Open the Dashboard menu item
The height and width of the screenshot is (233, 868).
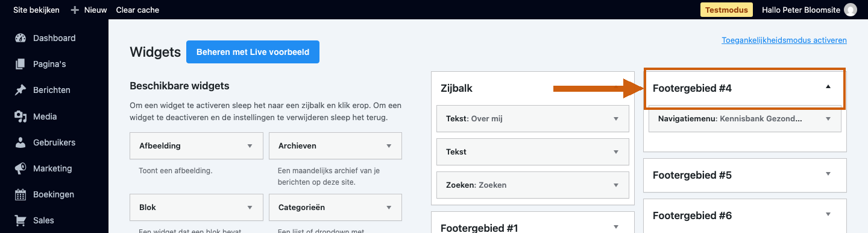pos(54,38)
